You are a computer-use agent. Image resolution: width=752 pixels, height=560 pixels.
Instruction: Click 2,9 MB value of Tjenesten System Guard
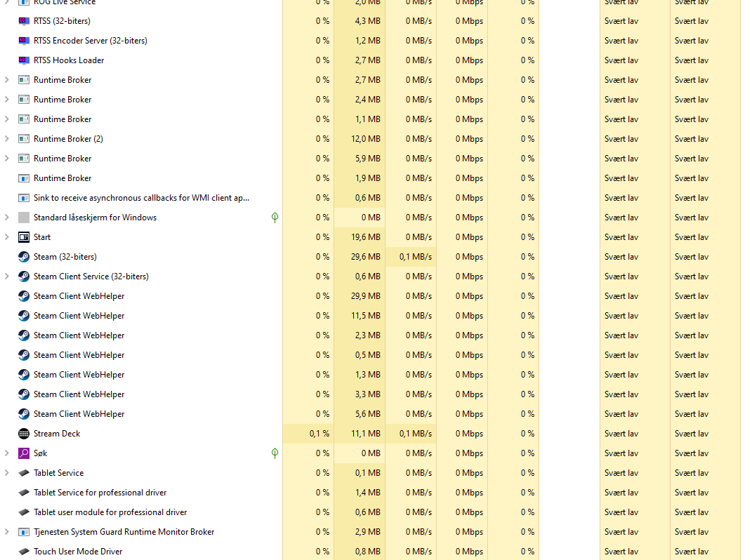click(368, 532)
